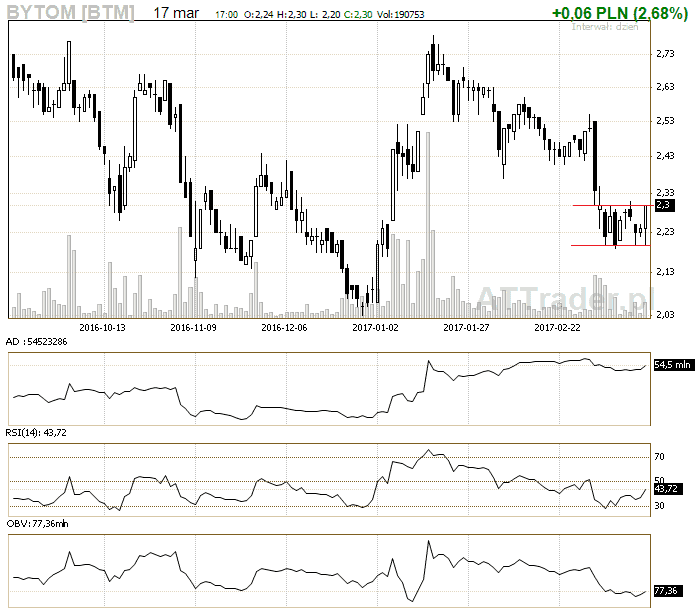The height and width of the screenshot is (613, 700).
Task: Click the RSI 70 overbought level label
Action: pyautogui.click(x=660, y=457)
